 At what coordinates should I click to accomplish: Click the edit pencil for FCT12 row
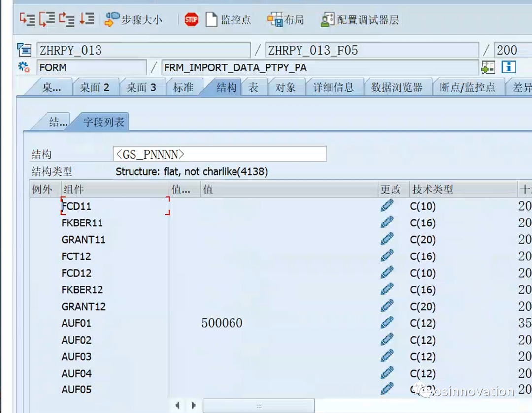(387, 255)
